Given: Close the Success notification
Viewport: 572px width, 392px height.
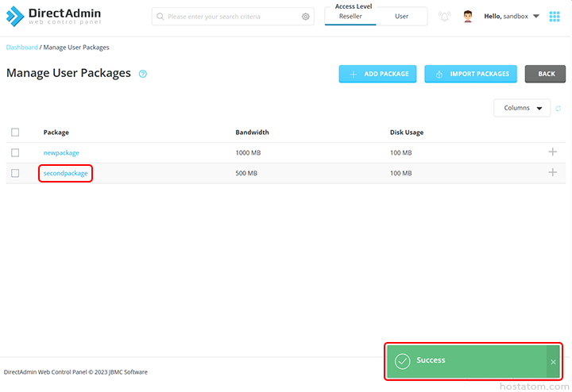Looking at the screenshot, I should [x=554, y=362].
